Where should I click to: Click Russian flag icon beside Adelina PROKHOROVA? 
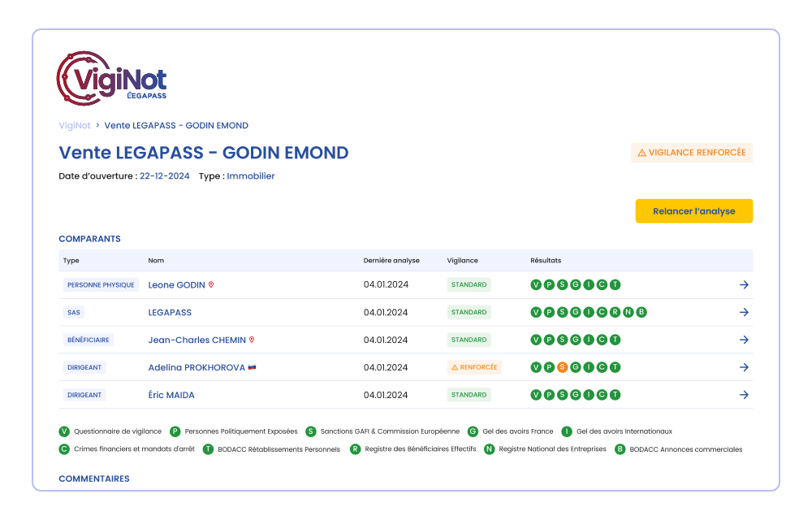[252, 367]
